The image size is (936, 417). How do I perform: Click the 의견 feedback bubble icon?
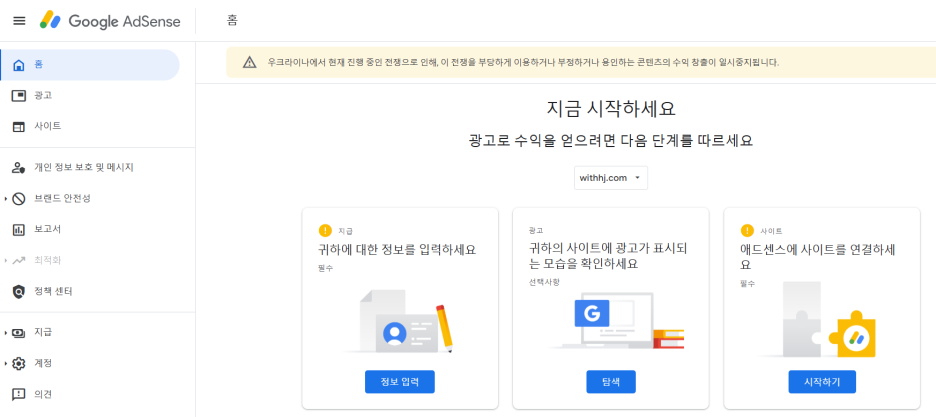pyautogui.click(x=19, y=394)
